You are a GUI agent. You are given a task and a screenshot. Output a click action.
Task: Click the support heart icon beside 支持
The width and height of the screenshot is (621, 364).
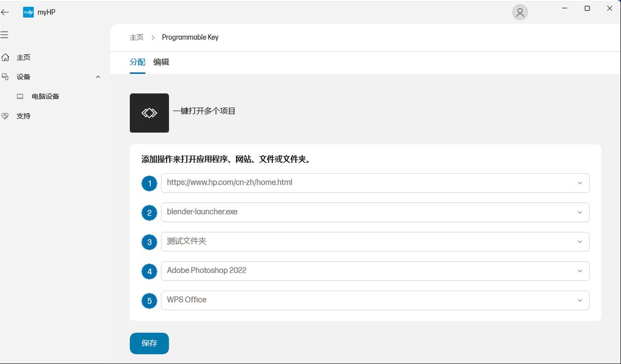[x=5, y=116]
